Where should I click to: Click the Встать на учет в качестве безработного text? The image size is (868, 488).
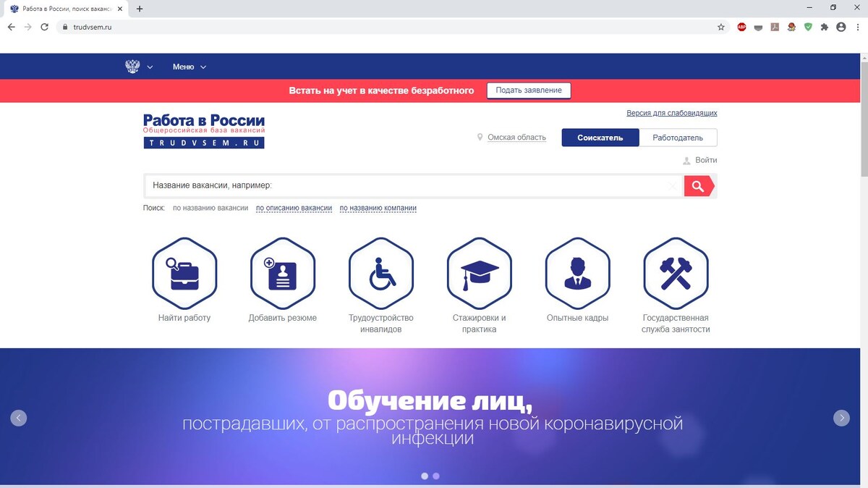(381, 91)
